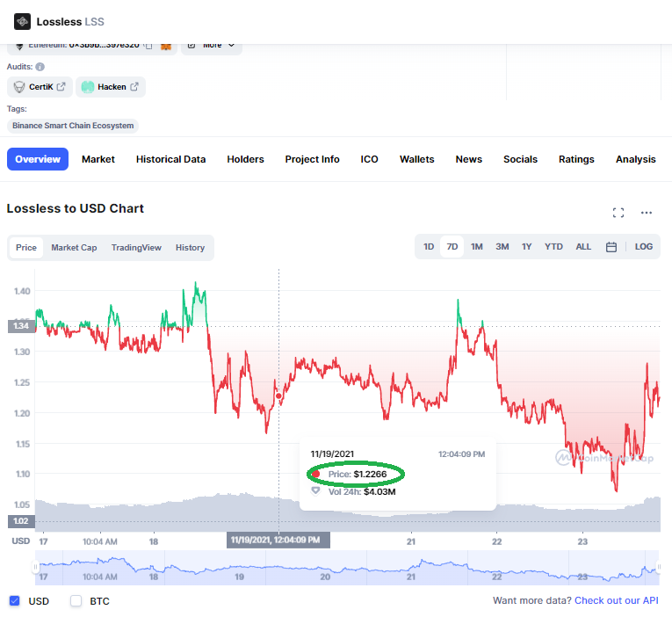Open chart options three-dot menu
This screenshot has height=617, width=672.
(x=647, y=213)
